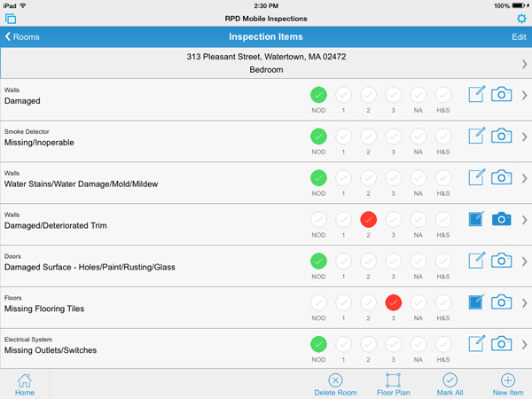Image resolution: width=532 pixels, height=399 pixels.
Task: Tap camera icon for Smoke Detector row
Action: pos(502,136)
